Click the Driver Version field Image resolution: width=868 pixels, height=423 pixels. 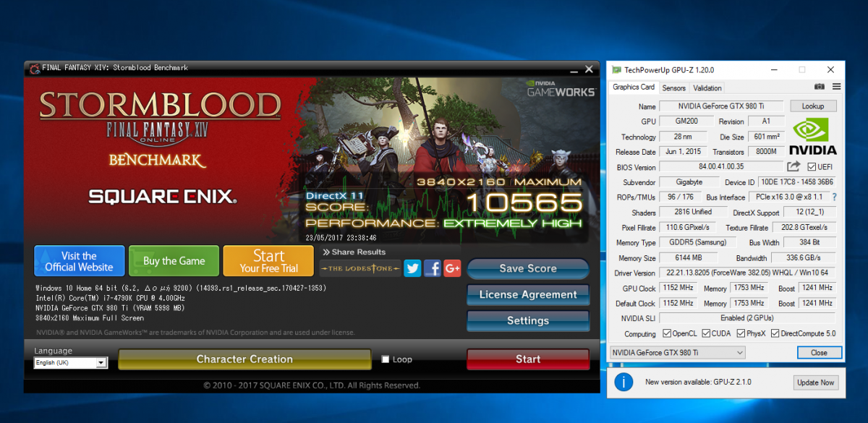[747, 273]
